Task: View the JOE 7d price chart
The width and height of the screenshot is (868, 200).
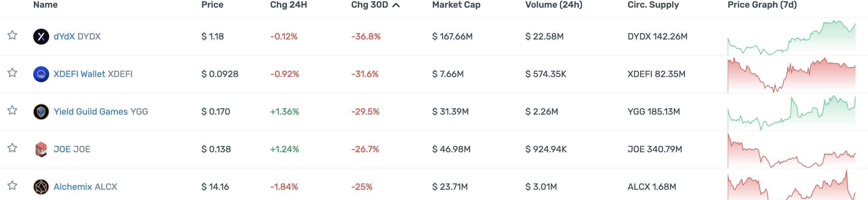Action: pos(791,151)
